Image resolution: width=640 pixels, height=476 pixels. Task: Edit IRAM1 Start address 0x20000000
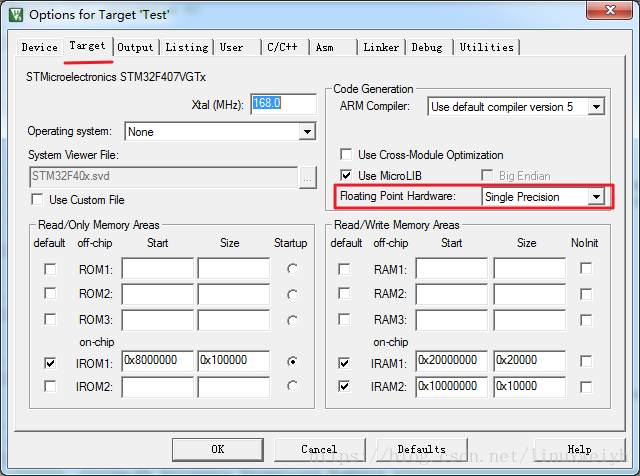[x=452, y=361]
